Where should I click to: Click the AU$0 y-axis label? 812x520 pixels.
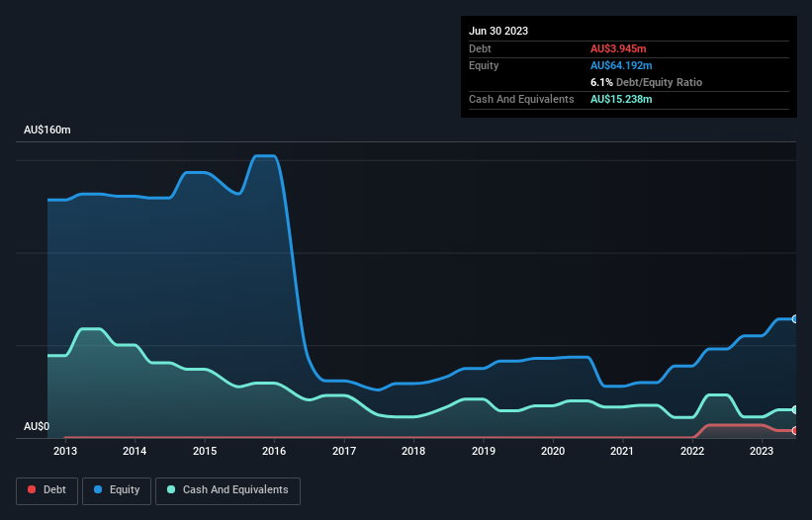tap(37, 426)
